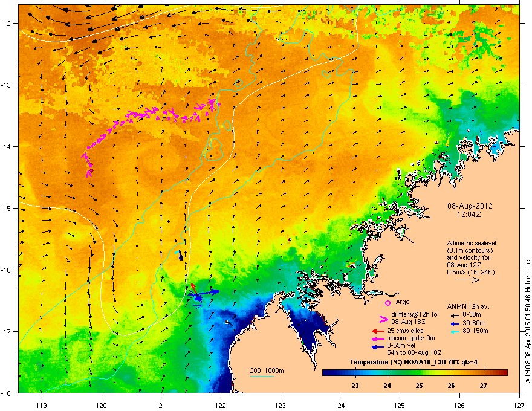Click the longitude axis label 125
This screenshot has width=532, height=411.
click(x=400, y=406)
